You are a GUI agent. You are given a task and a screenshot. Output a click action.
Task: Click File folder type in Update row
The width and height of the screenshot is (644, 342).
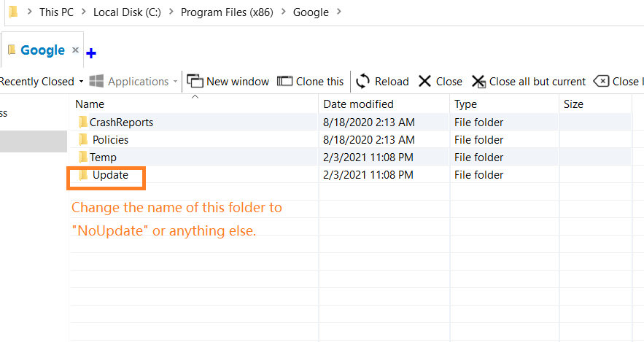pos(478,175)
